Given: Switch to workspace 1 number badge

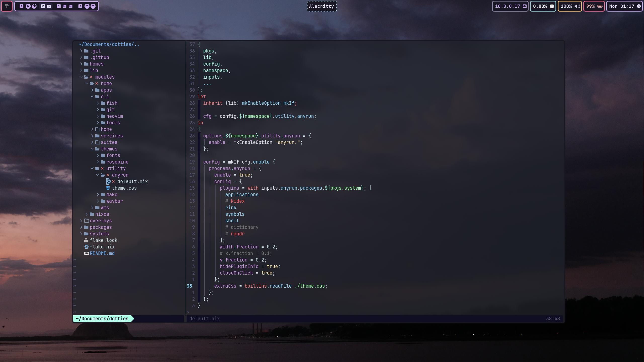Looking at the screenshot, I should pos(21,6).
